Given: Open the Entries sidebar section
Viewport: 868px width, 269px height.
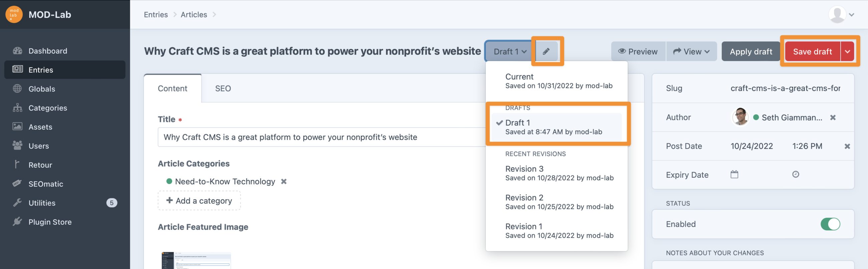Looking at the screenshot, I should click(65, 70).
